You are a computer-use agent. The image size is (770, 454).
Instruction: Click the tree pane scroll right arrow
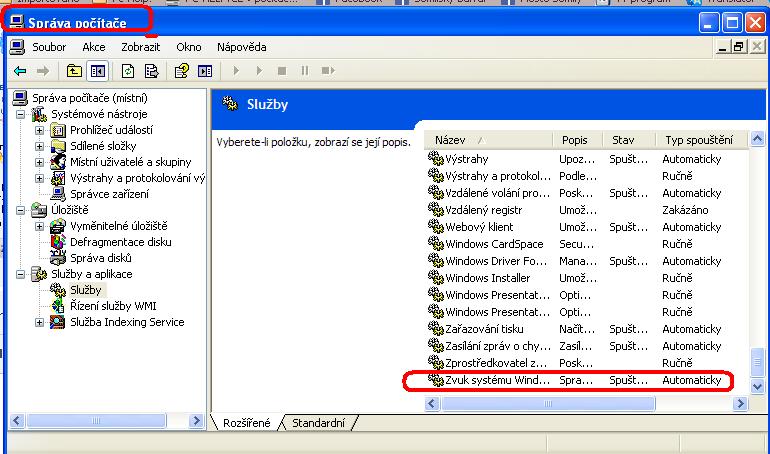[196, 421]
